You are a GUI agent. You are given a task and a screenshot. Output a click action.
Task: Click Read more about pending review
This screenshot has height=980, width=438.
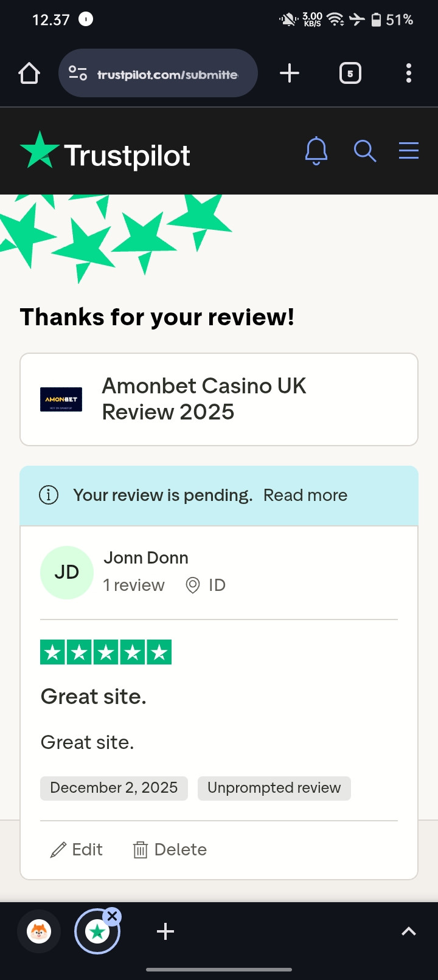[305, 495]
